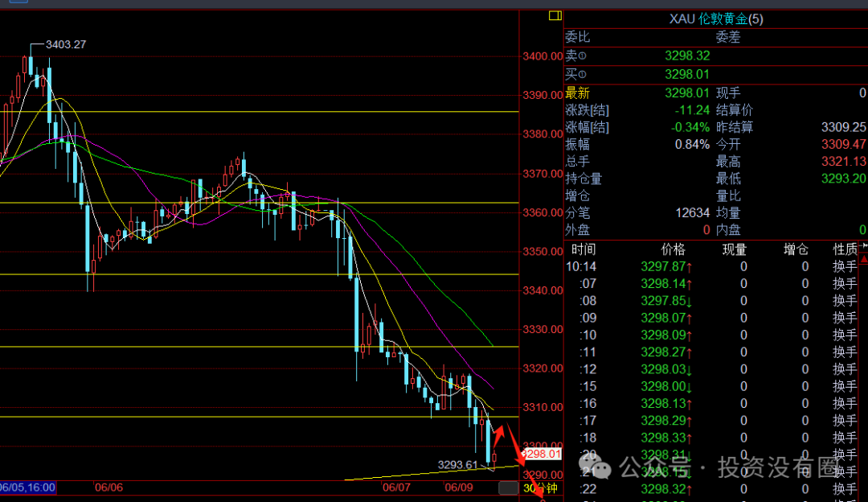Click the 06/06 date label on time axis
Image resolution: width=868 pixels, height=502 pixels.
click(x=108, y=488)
